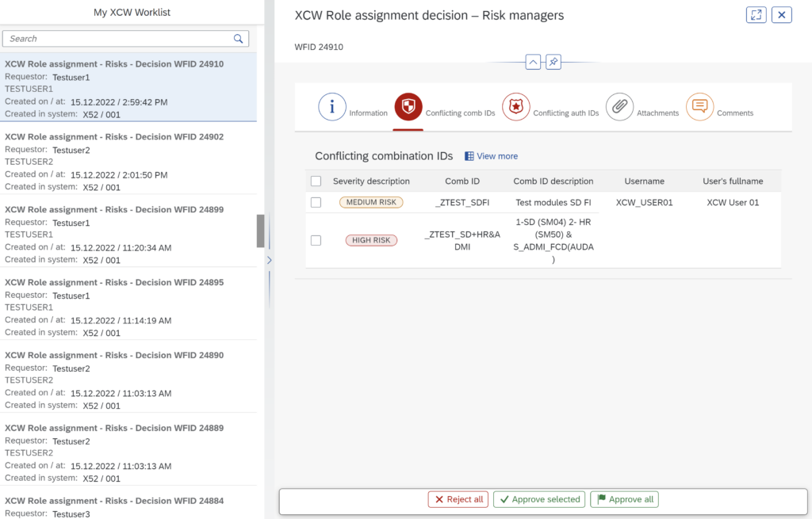
Task: Click the Approve all button
Action: point(625,499)
